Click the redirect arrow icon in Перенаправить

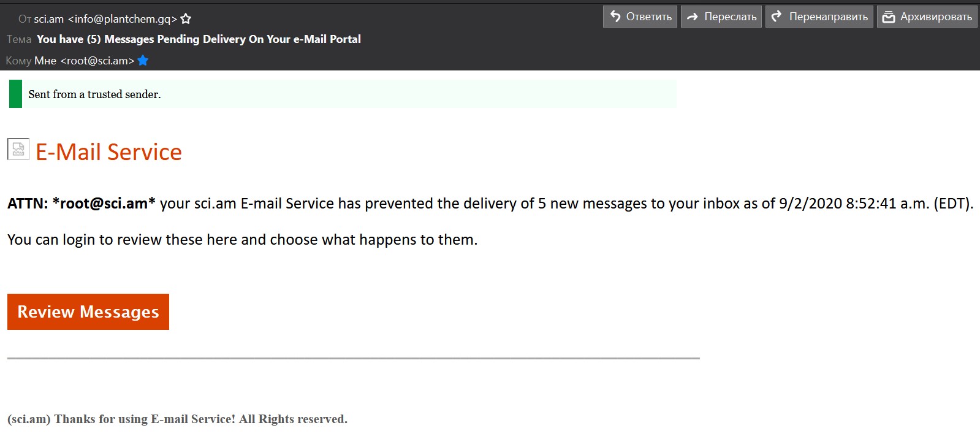(x=777, y=17)
